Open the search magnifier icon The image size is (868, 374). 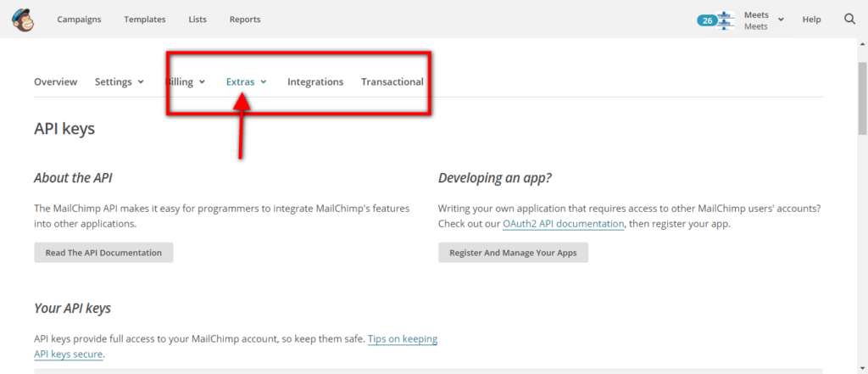[x=849, y=20]
